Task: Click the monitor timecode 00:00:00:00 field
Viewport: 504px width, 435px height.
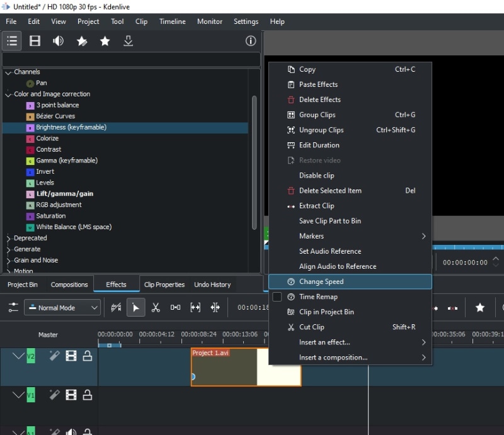Action: point(465,263)
